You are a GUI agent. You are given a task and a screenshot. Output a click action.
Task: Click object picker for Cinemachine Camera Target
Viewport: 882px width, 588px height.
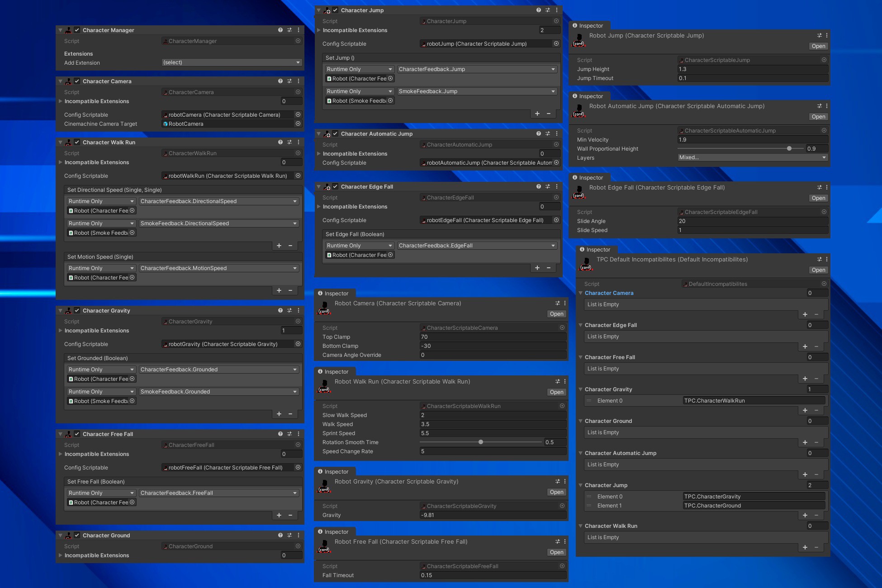(298, 123)
